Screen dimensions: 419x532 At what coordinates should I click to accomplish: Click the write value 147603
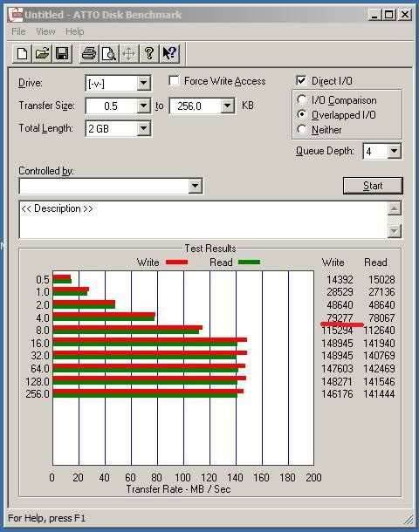(337, 369)
